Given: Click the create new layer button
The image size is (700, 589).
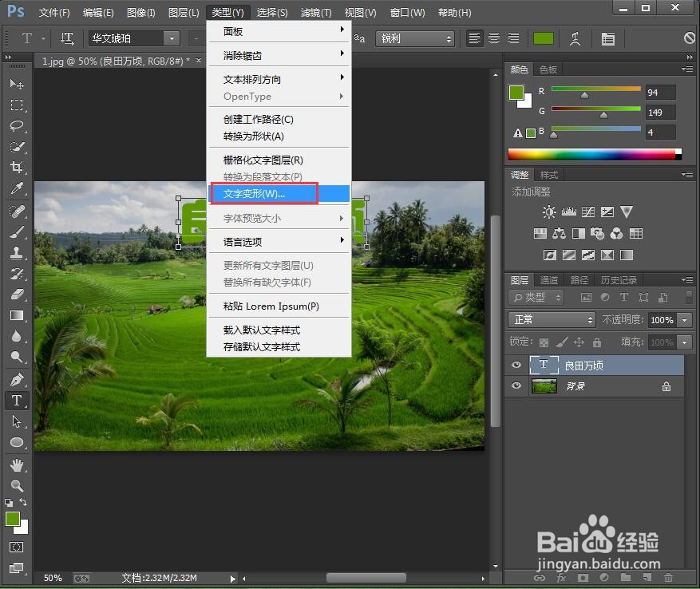Looking at the screenshot, I should point(647,577).
